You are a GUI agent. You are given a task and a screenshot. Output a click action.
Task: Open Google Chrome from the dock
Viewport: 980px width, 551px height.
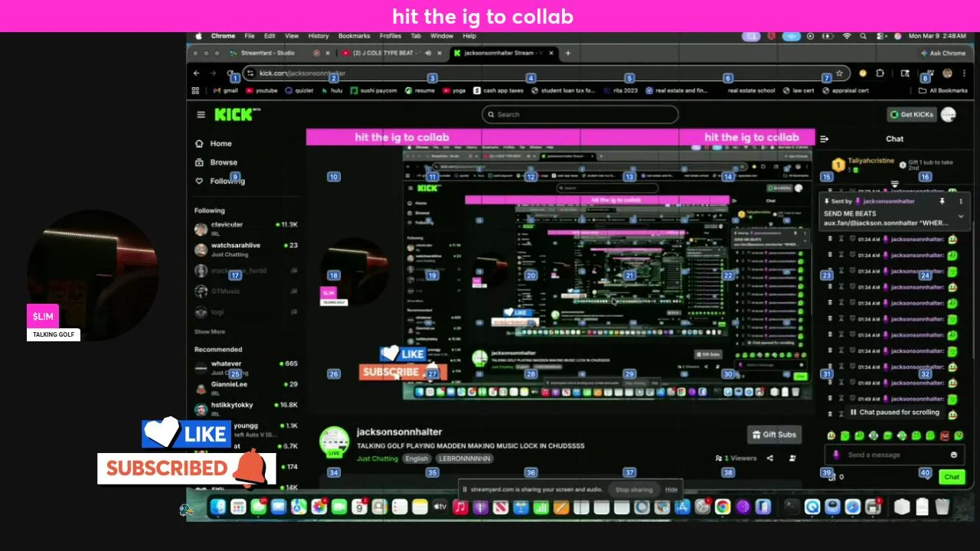click(722, 507)
